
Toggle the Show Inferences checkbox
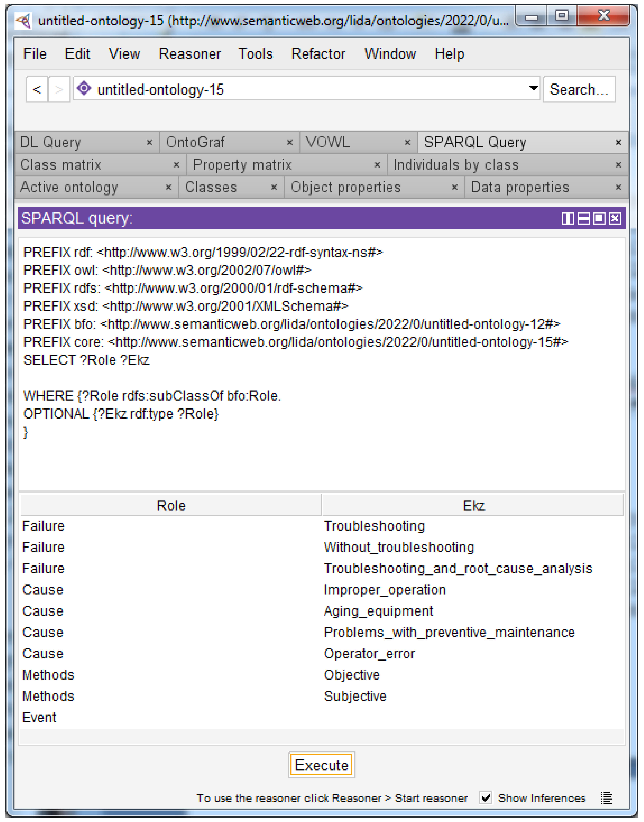click(486, 797)
